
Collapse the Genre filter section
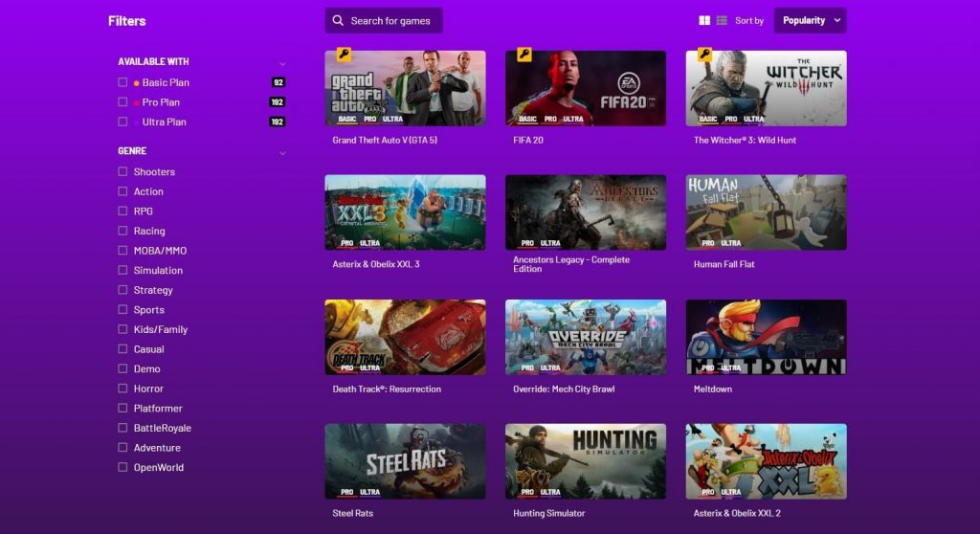click(x=282, y=152)
